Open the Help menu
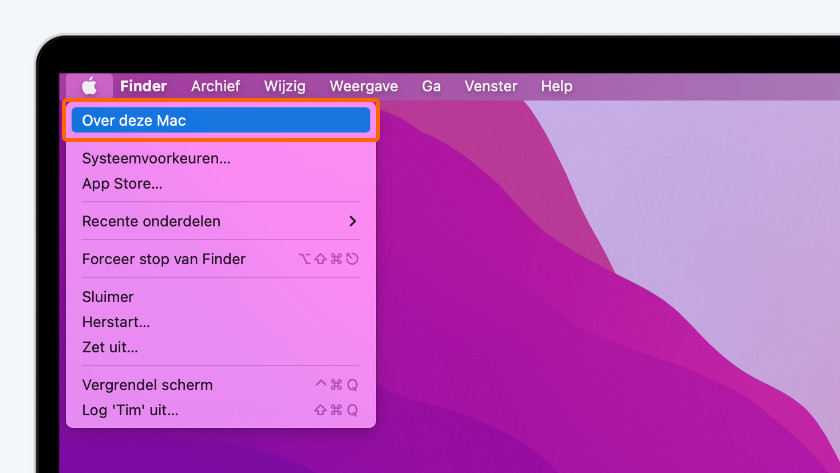This screenshot has height=473, width=840. click(x=557, y=86)
